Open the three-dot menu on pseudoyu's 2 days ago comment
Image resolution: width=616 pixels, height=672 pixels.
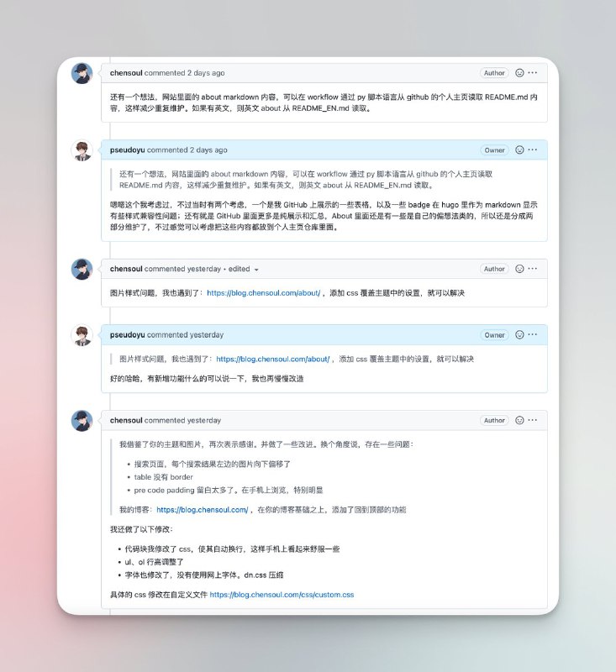click(x=533, y=150)
